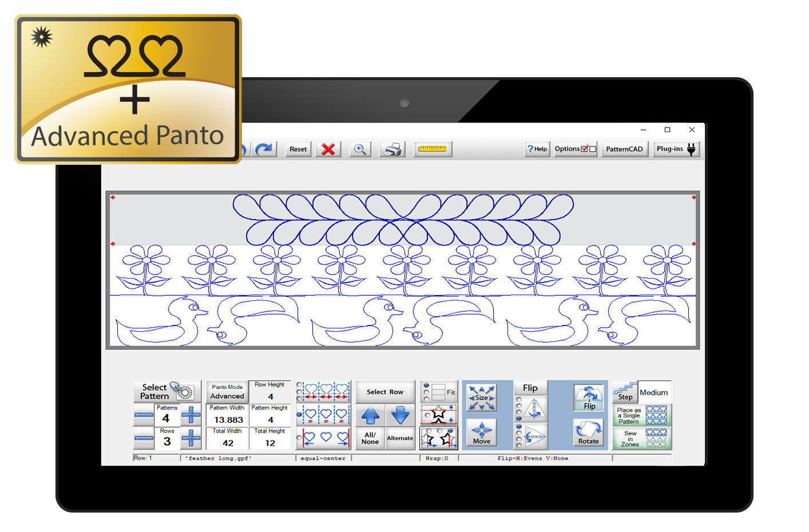Viewport: 809px width, 532px height.
Task: Click the Flip header label button
Action: [x=530, y=388]
